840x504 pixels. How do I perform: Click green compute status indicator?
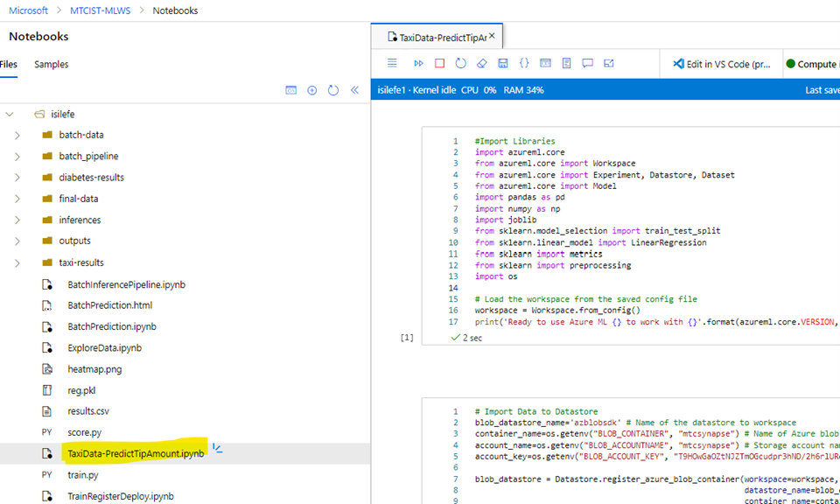(x=790, y=64)
